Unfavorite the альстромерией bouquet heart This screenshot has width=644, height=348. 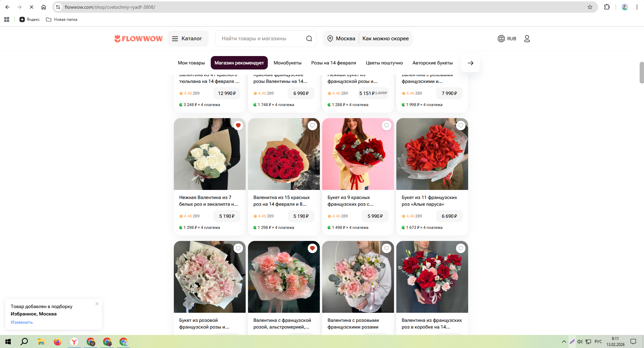[312, 248]
